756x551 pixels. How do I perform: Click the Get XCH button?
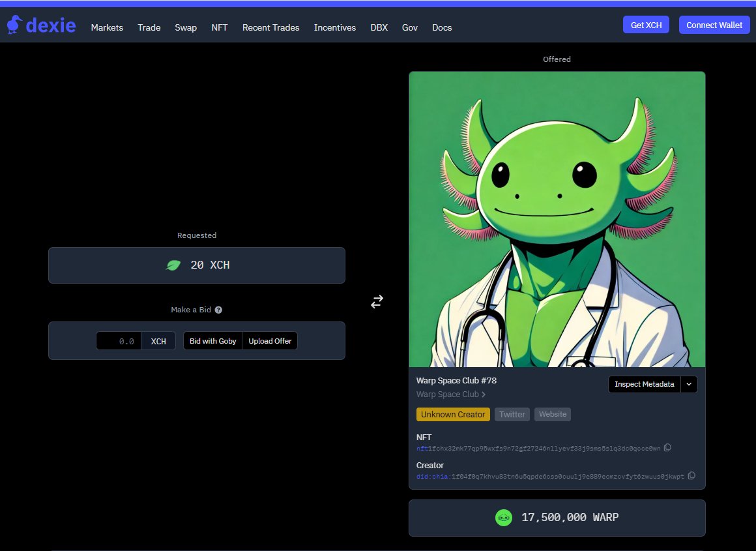(646, 25)
